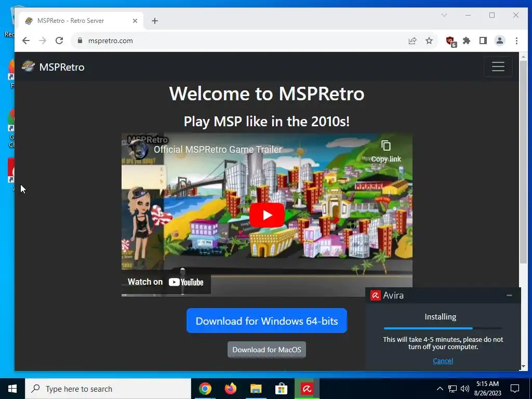The width and height of the screenshot is (532, 399).
Task: Open the Windows Start menu
Action: (12, 389)
